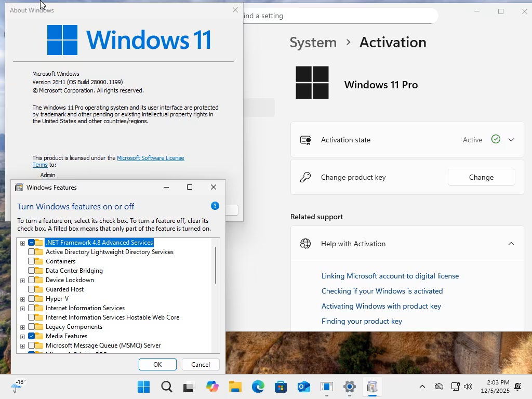Check the Containers checkbox
532x399 pixels.
click(32, 261)
